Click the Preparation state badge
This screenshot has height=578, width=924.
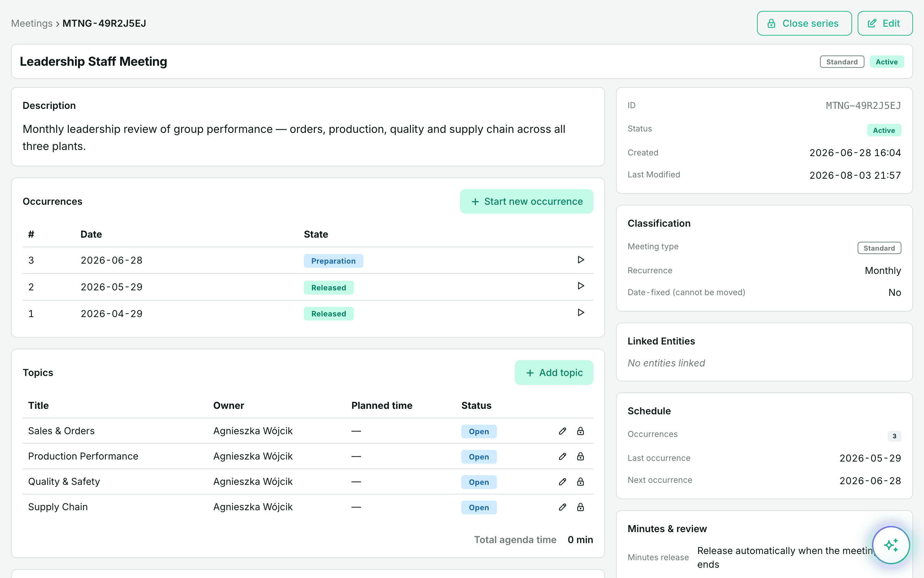[333, 261]
